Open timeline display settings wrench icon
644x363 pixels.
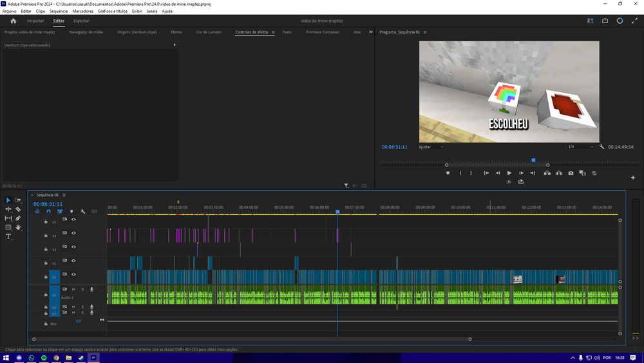click(x=82, y=211)
